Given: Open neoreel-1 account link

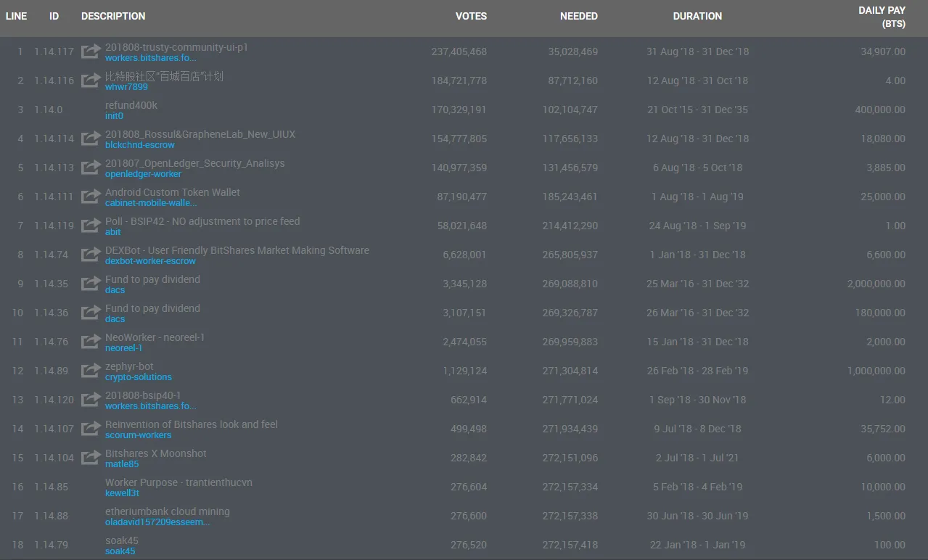Looking at the screenshot, I should pyautogui.click(x=123, y=348).
